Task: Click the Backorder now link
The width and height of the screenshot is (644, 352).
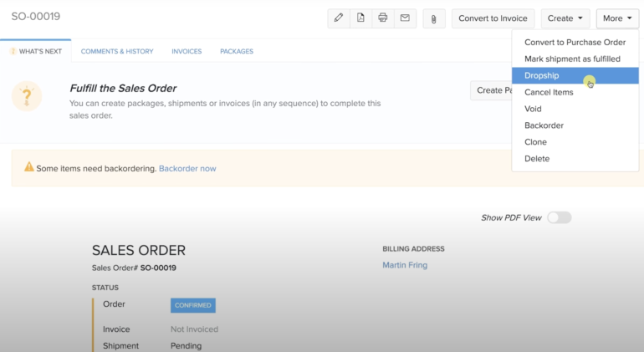Action: coord(187,168)
